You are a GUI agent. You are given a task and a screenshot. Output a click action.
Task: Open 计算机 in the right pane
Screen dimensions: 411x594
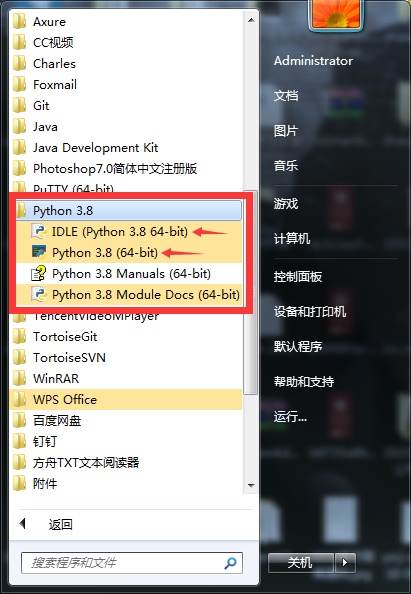[292, 238]
